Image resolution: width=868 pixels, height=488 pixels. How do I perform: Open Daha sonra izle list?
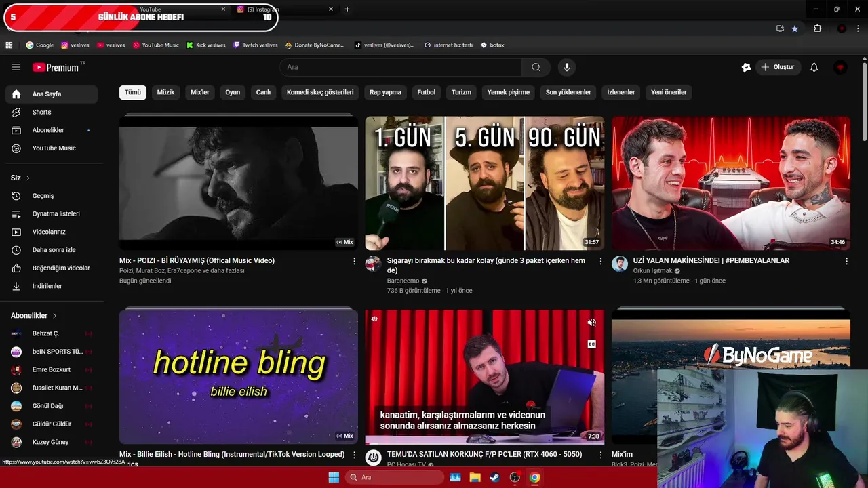click(x=52, y=250)
